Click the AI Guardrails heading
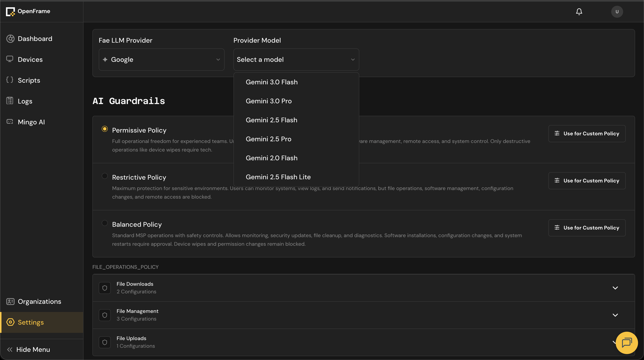 129,101
